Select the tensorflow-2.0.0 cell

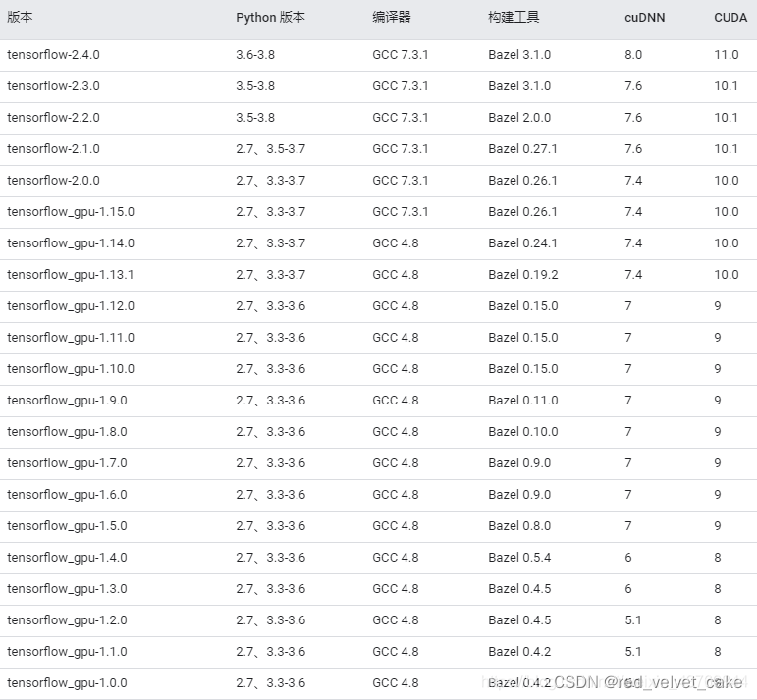[x=53, y=180]
